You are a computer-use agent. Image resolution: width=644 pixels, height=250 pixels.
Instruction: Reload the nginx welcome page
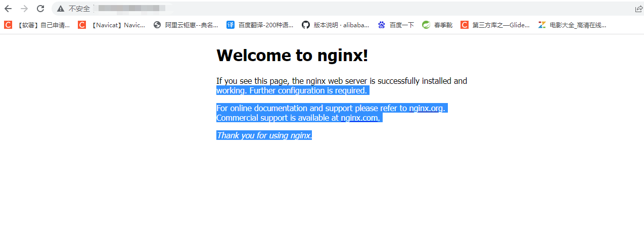point(40,9)
